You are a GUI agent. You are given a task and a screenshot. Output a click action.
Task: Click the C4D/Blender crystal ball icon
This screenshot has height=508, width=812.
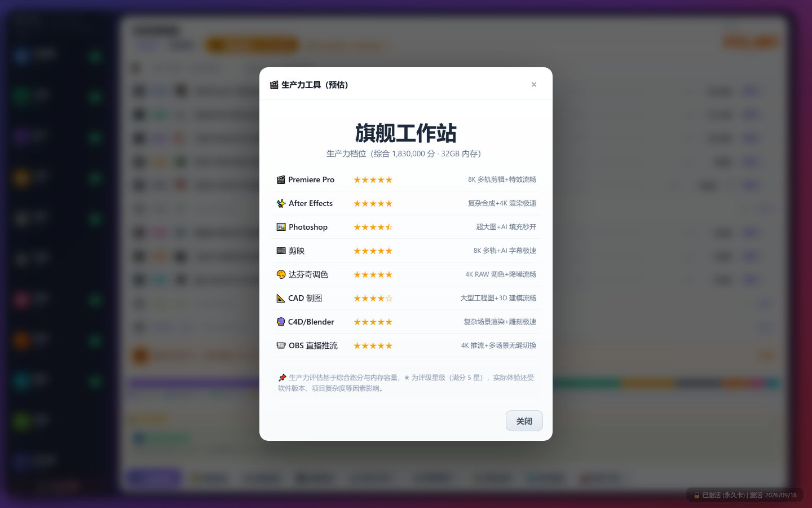[x=281, y=322]
